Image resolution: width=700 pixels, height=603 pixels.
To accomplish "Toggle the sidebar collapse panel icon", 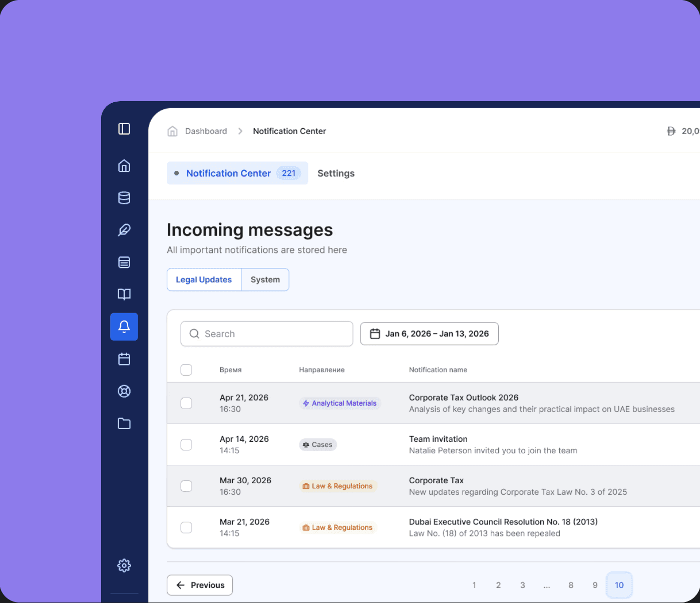I will 124,129.
